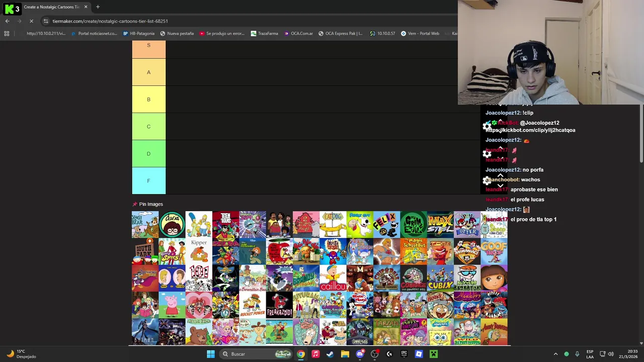Pick the Goof Troop image

[x=494, y=251]
